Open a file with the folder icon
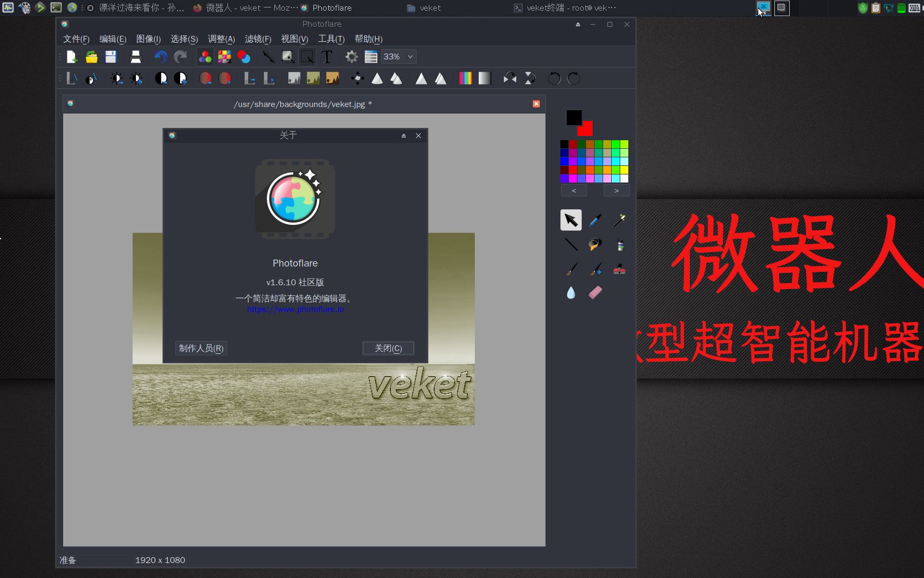924x578 pixels. (x=91, y=57)
